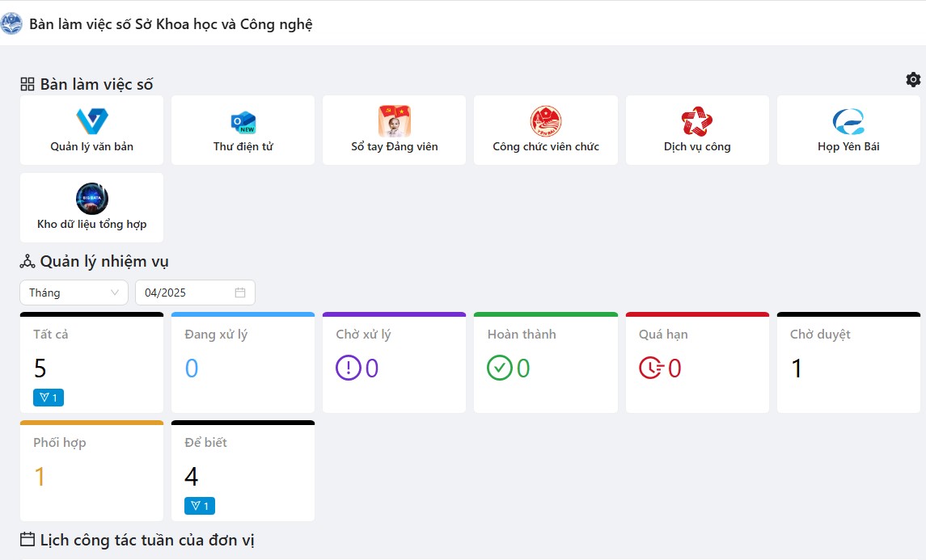926x560 pixels.
Task: Launch the Họp Yên Bái icon
Action: 848,121
